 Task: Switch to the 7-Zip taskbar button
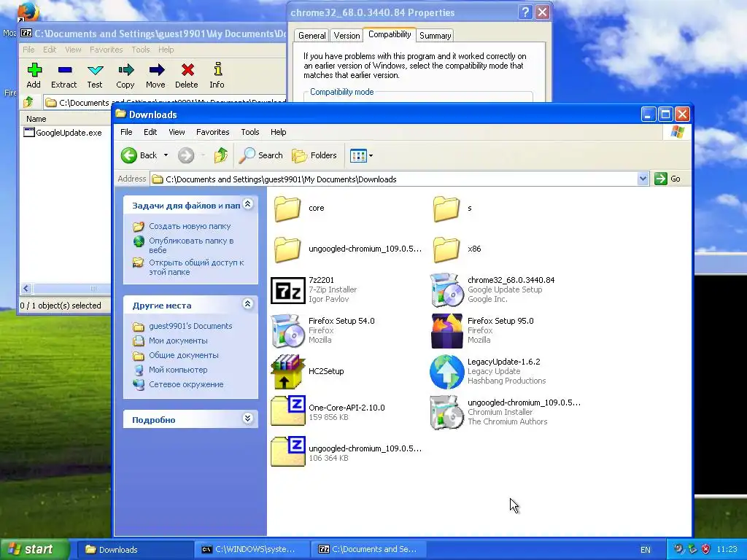click(368, 550)
